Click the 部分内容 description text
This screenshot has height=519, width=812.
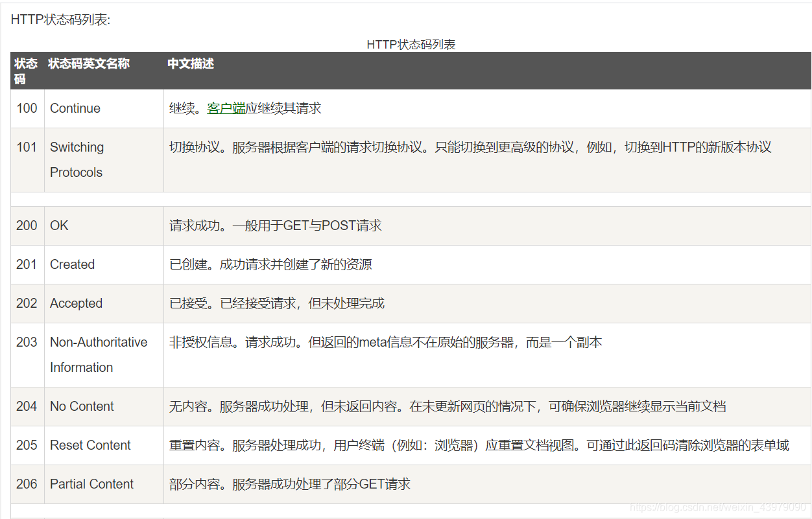point(290,484)
